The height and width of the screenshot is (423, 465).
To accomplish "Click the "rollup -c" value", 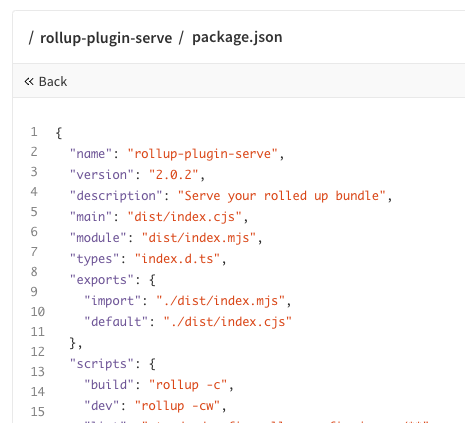I will [x=188, y=385].
